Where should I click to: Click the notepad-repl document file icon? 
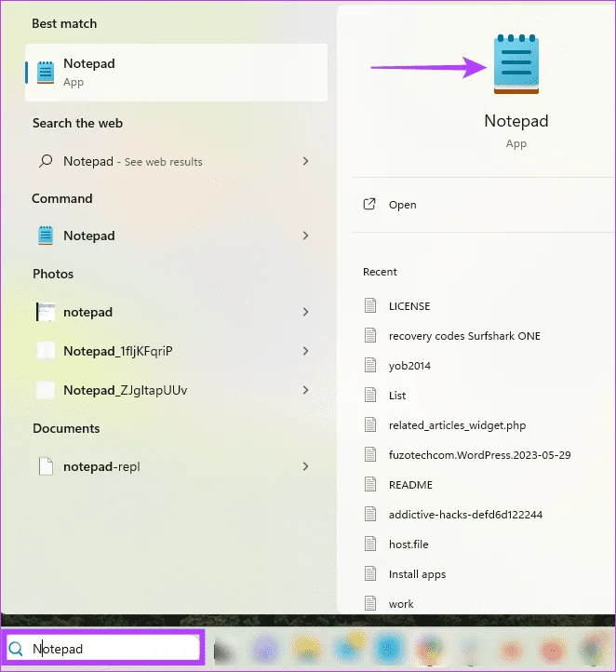point(46,466)
